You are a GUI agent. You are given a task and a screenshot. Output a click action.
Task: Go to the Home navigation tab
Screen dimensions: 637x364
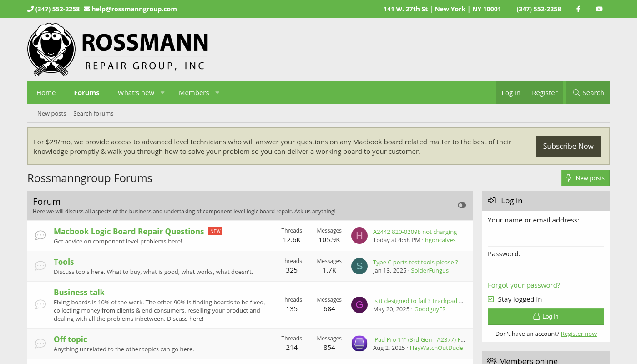[x=46, y=93]
